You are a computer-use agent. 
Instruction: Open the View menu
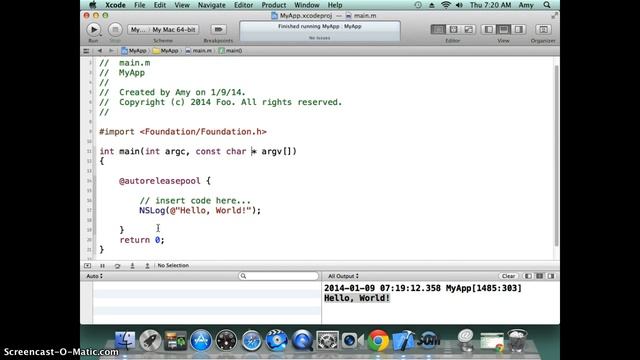coord(182,5)
